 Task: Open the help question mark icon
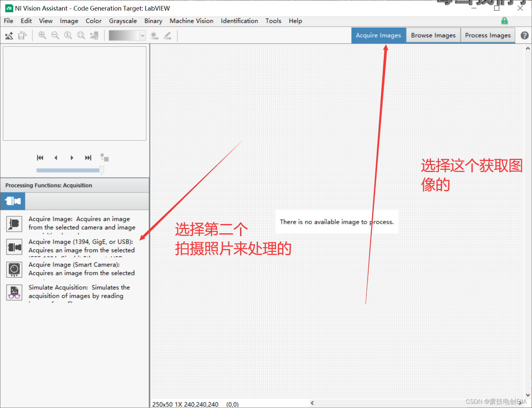524,35
